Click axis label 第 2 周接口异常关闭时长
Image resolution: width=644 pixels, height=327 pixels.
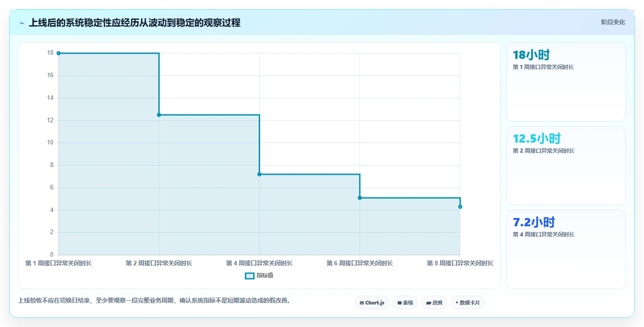coord(159,263)
